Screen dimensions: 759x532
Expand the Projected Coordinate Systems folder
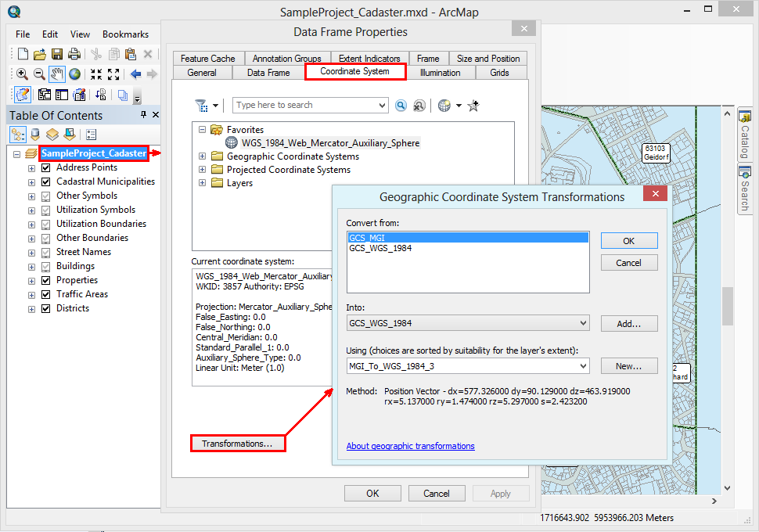tap(202, 169)
